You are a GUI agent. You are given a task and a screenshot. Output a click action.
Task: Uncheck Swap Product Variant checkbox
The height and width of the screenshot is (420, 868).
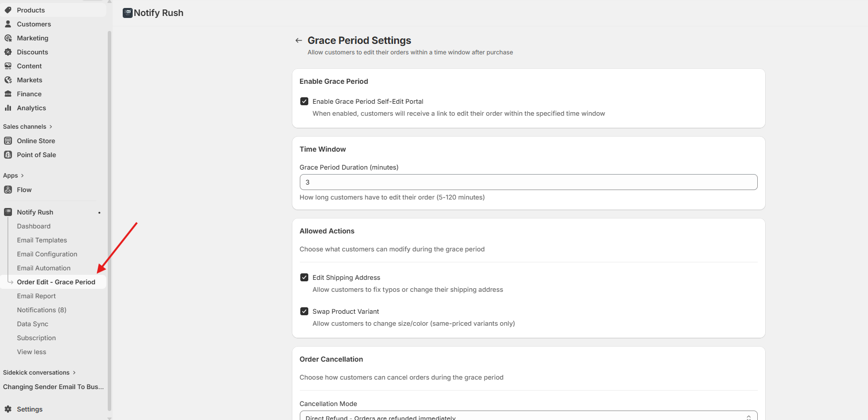pyautogui.click(x=304, y=311)
